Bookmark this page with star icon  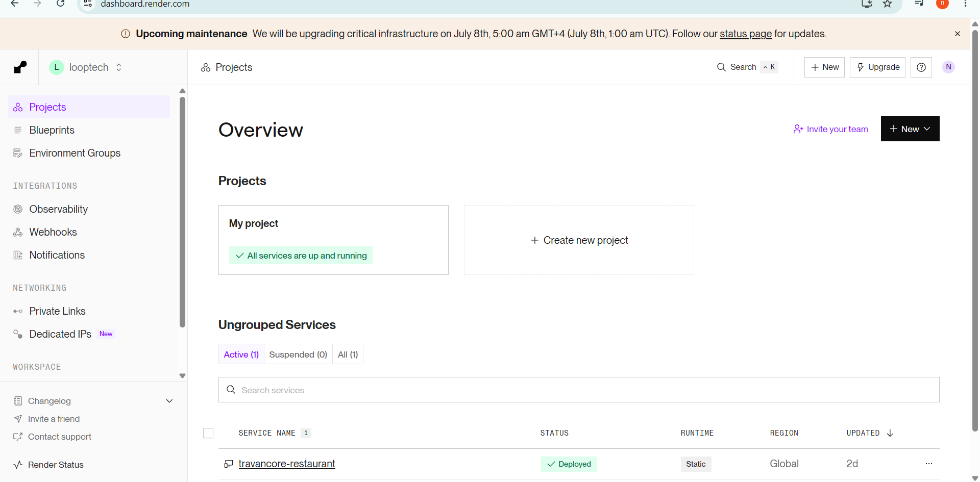pos(888,4)
